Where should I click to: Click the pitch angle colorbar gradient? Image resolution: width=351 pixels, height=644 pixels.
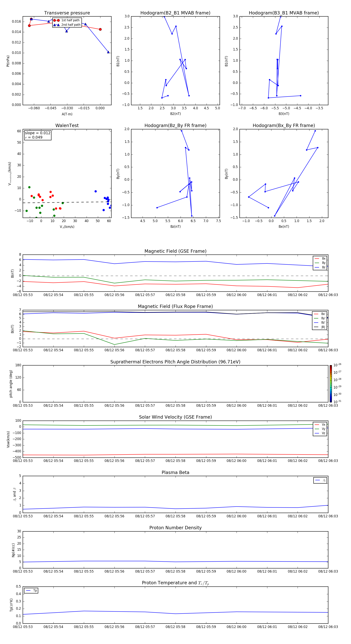pos(331,383)
